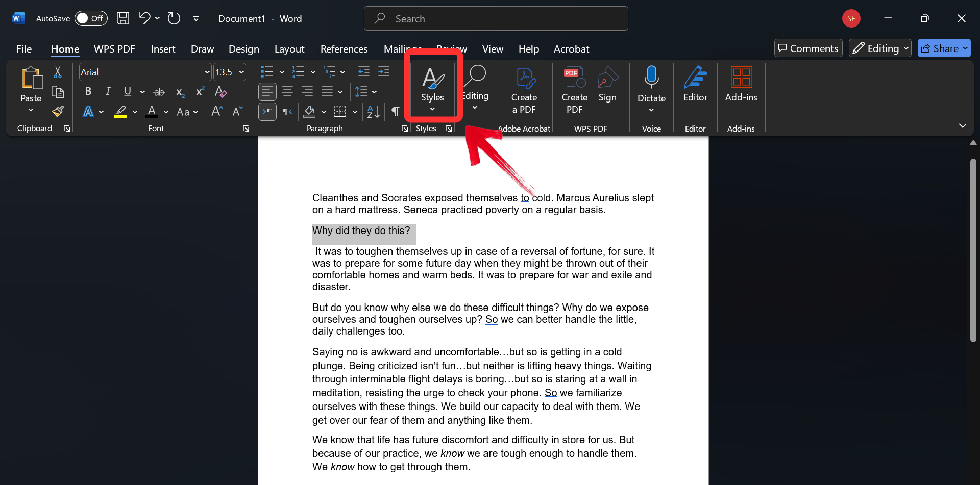The width and height of the screenshot is (980, 485).
Task: Click the Share button
Action: tap(944, 48)
